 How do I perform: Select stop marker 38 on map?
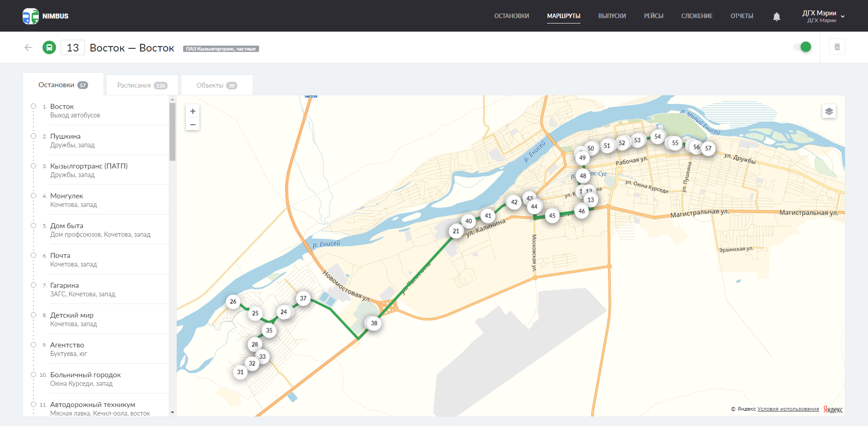click(x=374, y=323)
